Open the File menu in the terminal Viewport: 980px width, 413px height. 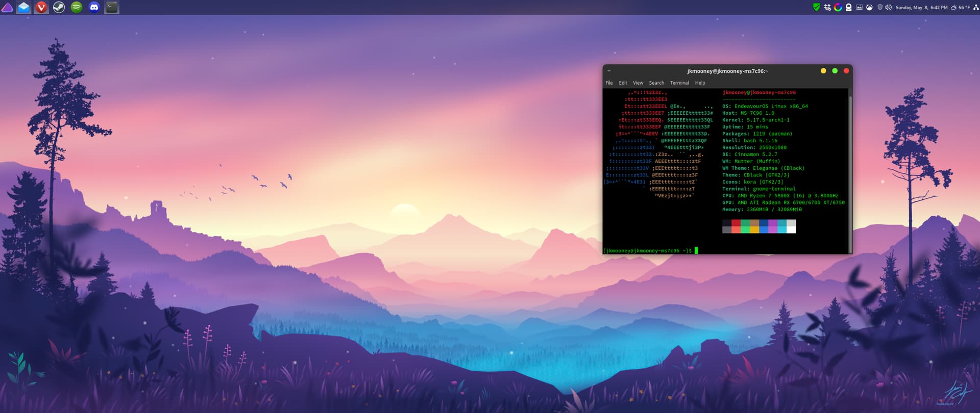(609, 83)
